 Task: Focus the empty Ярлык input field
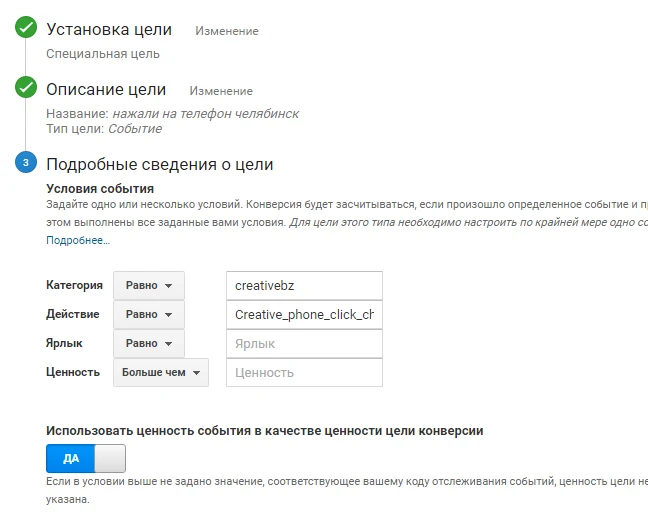coord(304,343)
